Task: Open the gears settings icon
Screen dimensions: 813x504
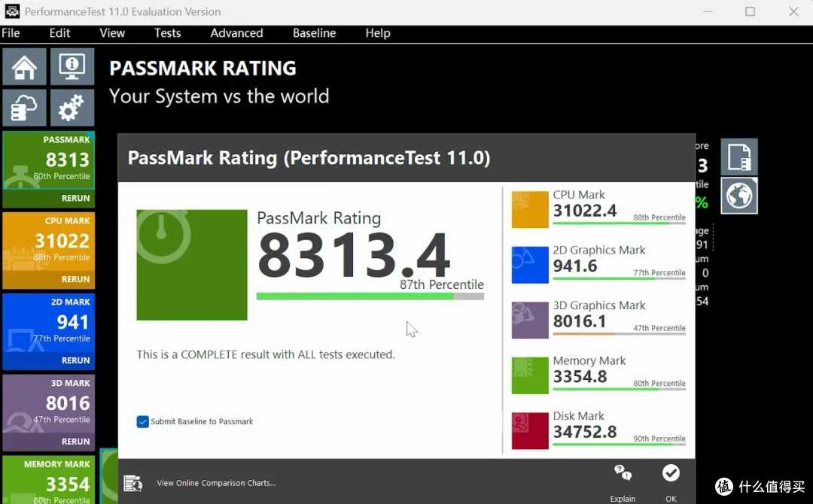Action: click(72, 108)
